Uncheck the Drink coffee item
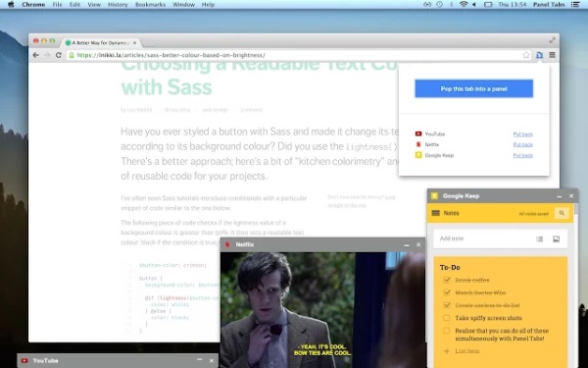Viewport: 588px width, 368px height. click(447, 280)
